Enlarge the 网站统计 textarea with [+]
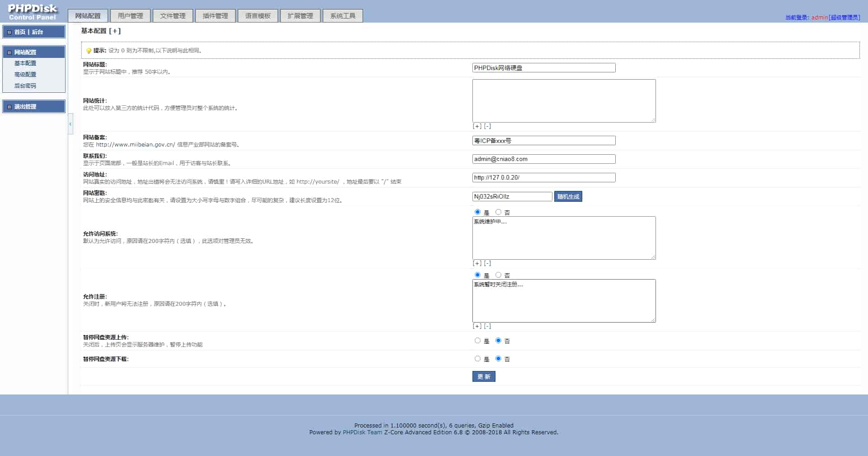Viewport: 868px width, 456px height. click(x=477, y=126)
